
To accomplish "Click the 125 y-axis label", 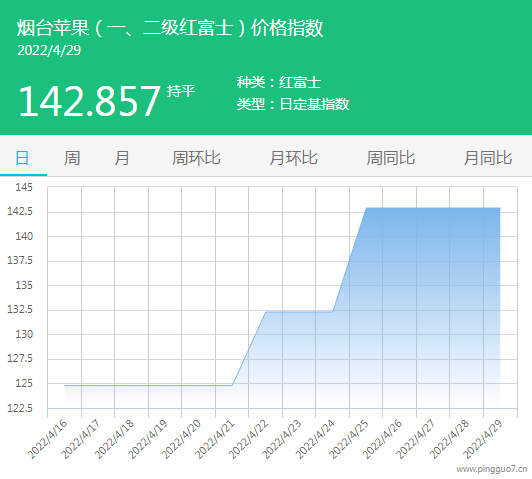I will [x=24, y=384].
